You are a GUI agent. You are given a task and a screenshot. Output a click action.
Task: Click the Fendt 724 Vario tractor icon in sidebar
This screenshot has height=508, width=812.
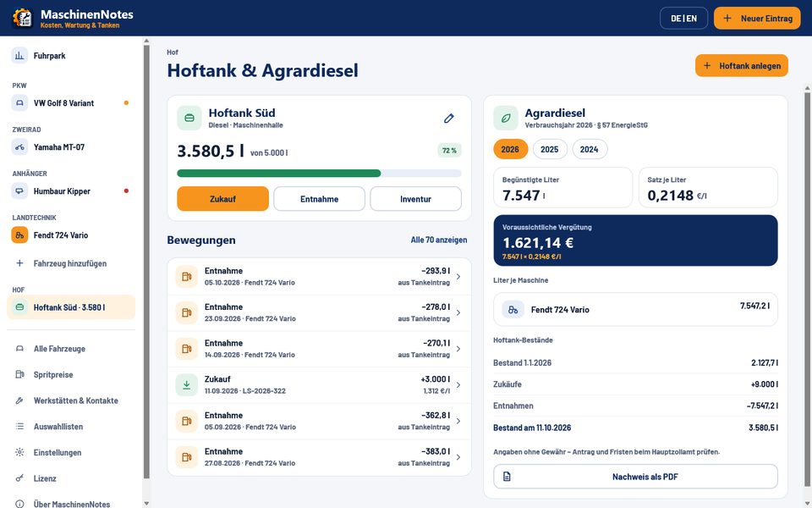(x=19, y=235)
